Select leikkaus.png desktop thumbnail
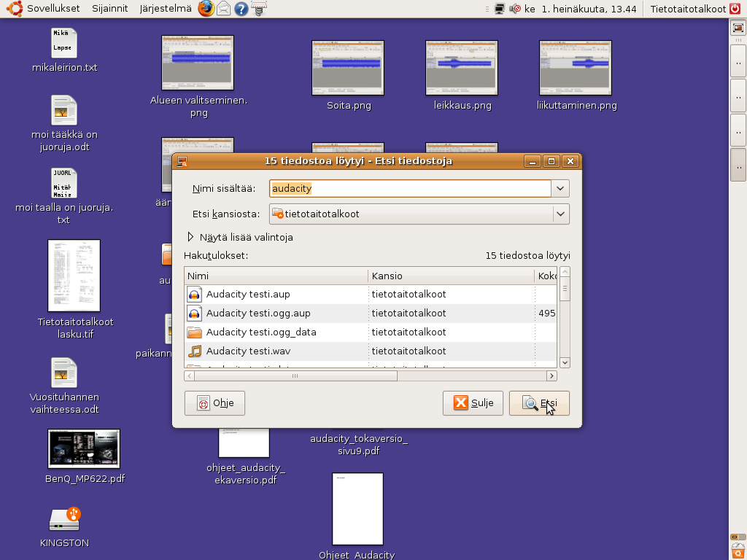The height and width of the screenshot is (560, 747). tap(462, 68)
